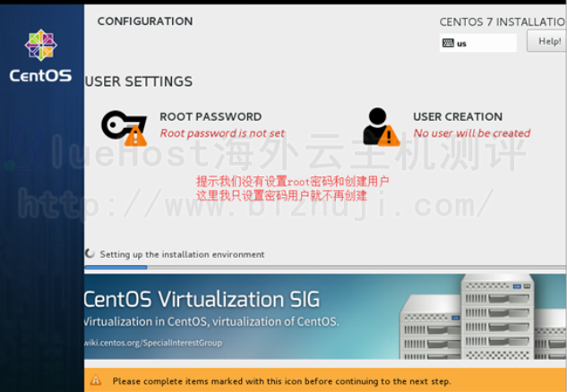Click the CENTOS 7 INSTALLATION title
This screenshot has height=392, width=567.
503,22
